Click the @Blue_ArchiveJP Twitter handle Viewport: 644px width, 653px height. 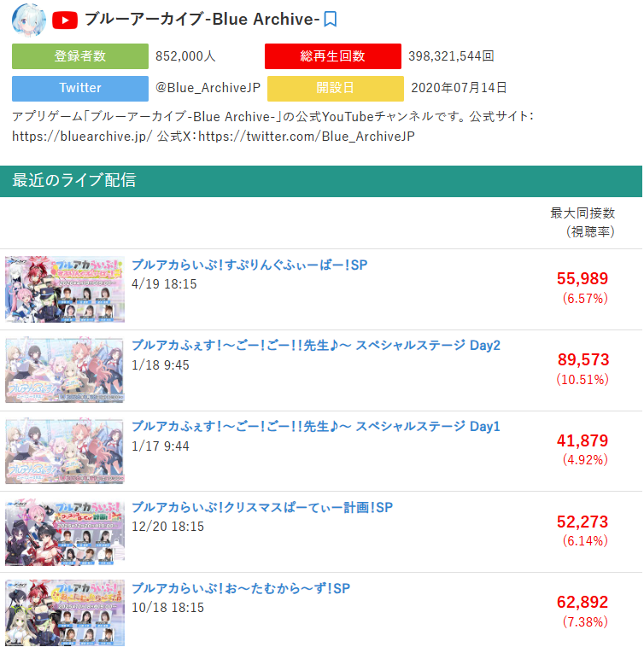208,88
